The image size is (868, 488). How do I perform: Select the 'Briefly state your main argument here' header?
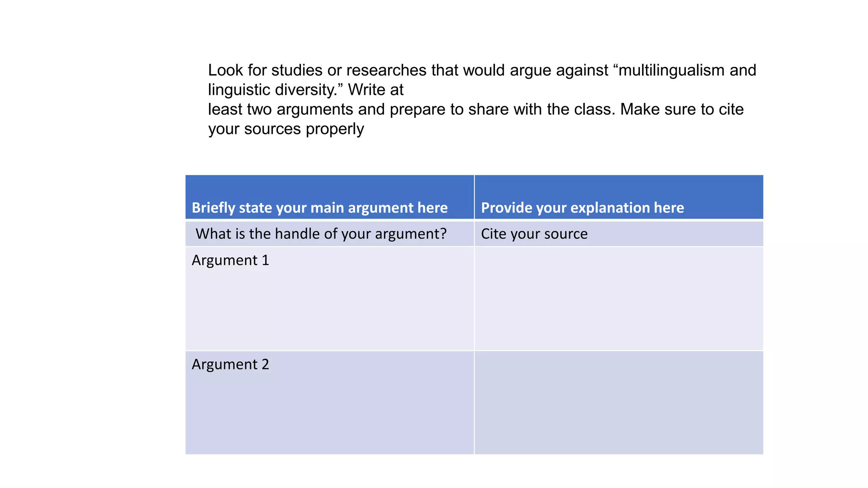pyautogui.click(x=329, y=197)
